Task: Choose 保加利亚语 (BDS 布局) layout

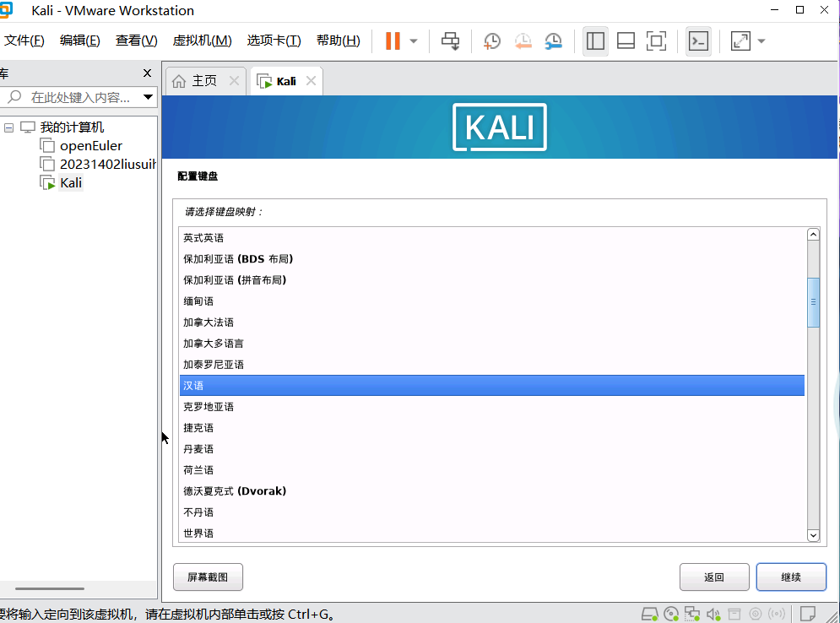Action: click(x=492, y=258)
